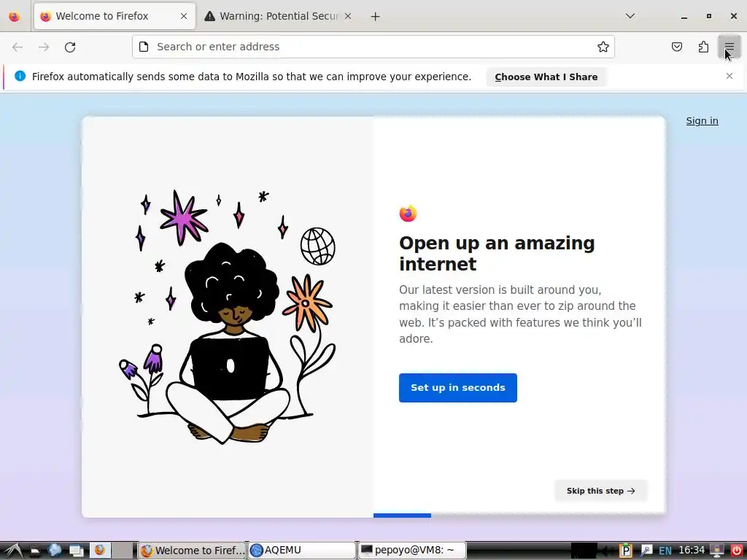
Task: Click the 'Open up an amazing internet' heading
Action: pyautogui.click(x=497, y=253)
